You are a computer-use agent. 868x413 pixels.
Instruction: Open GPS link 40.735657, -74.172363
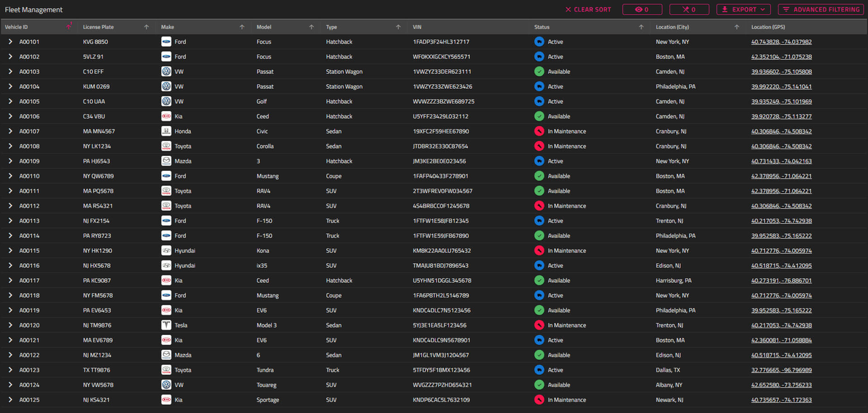(x=781, y=399)
